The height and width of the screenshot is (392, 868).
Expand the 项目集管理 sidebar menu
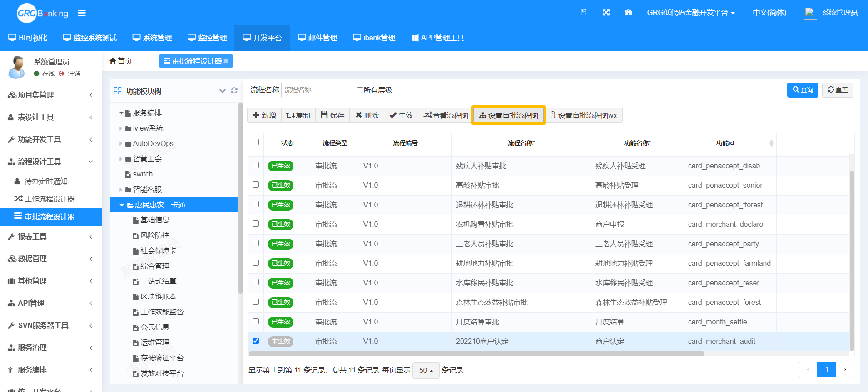[x=51, y=95]
